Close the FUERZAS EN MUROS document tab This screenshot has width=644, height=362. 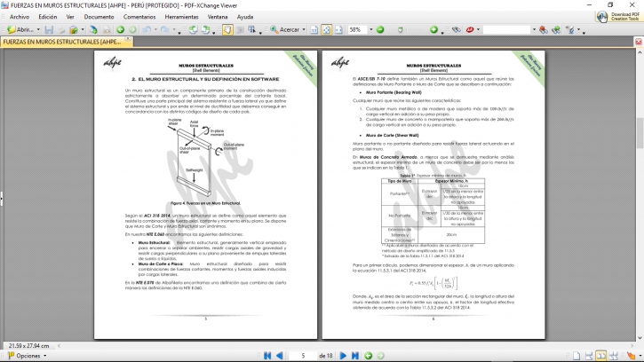point(130,42)
